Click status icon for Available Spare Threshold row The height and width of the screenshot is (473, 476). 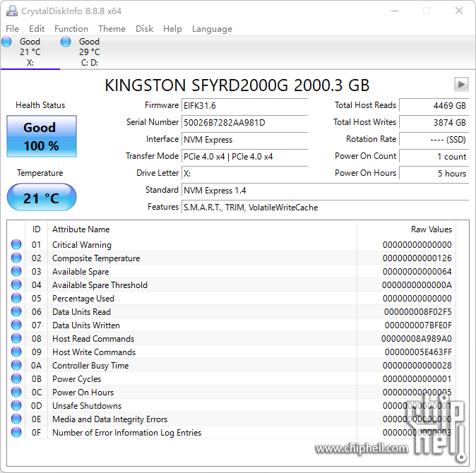point(16,285)
